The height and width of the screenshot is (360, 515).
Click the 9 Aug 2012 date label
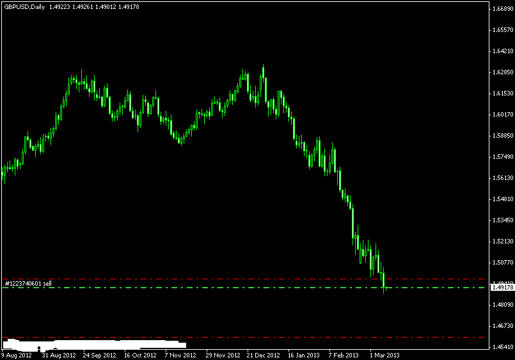[16, 355]
